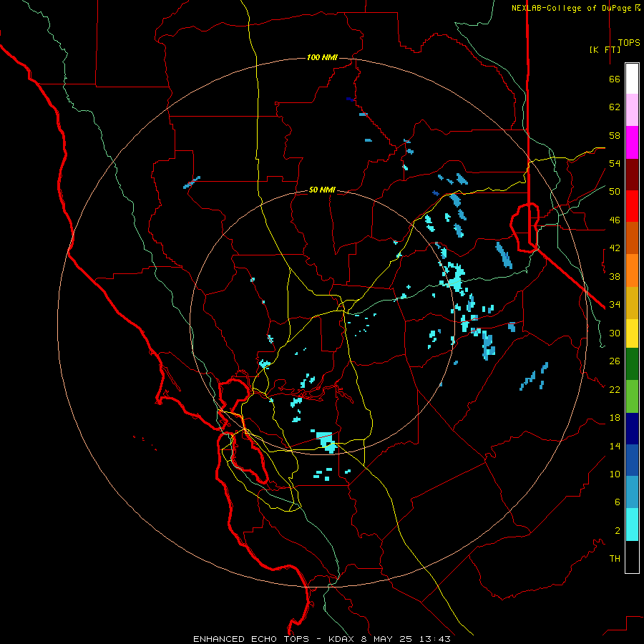Click the '18' legend value
The height and width of the screenshot is (644, 644).
(615, 417)
